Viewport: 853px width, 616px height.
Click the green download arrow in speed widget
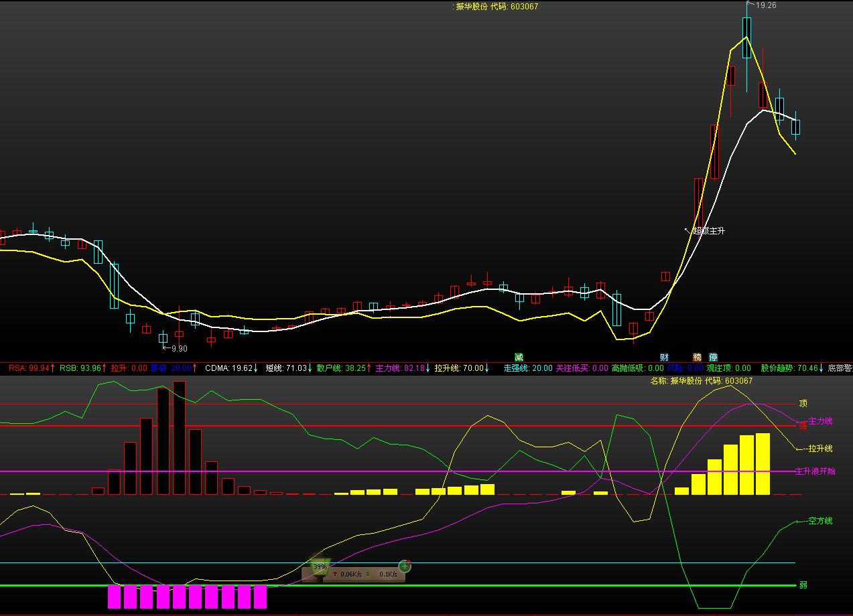point(368,574)
